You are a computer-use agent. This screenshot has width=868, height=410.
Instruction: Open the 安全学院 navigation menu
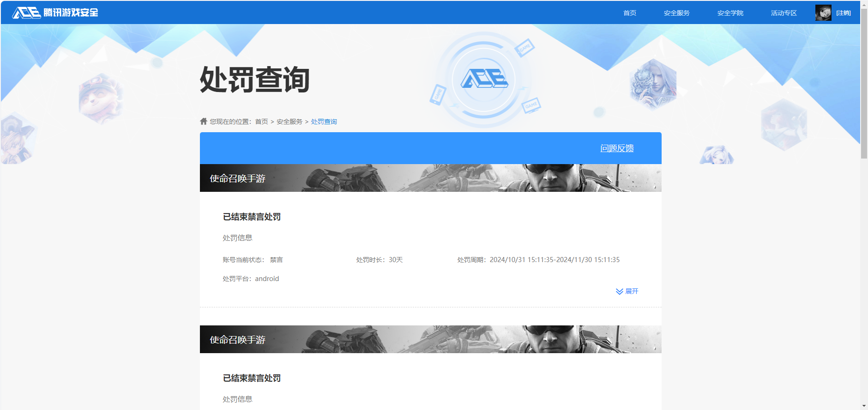click(x=730, y=13)
